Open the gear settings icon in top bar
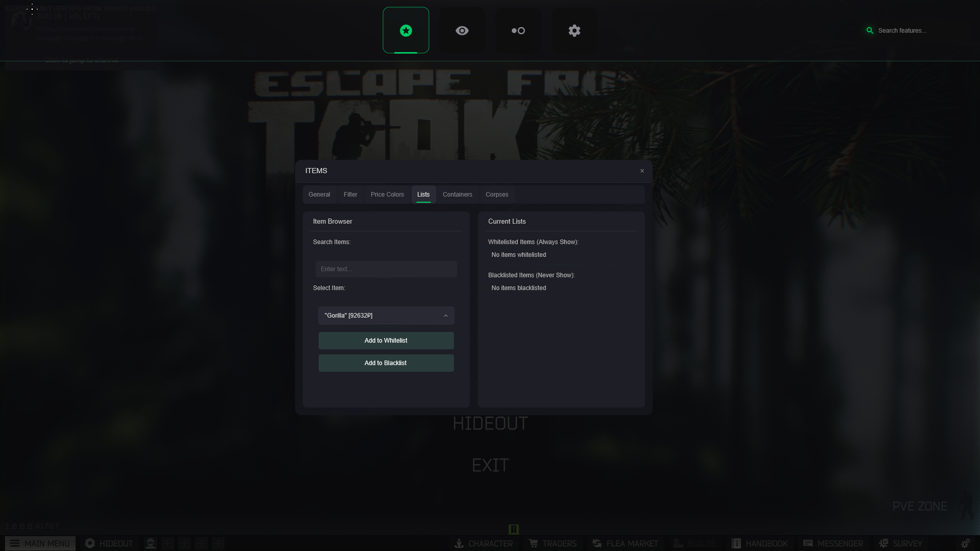 tap(575, 31)
